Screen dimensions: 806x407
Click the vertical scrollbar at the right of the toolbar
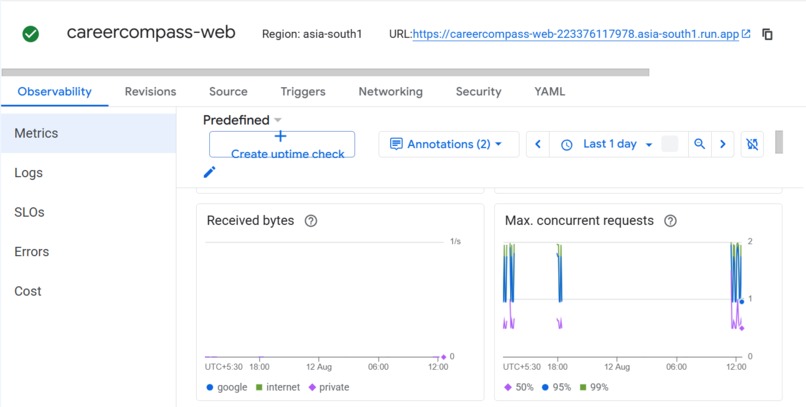(779, 142)
